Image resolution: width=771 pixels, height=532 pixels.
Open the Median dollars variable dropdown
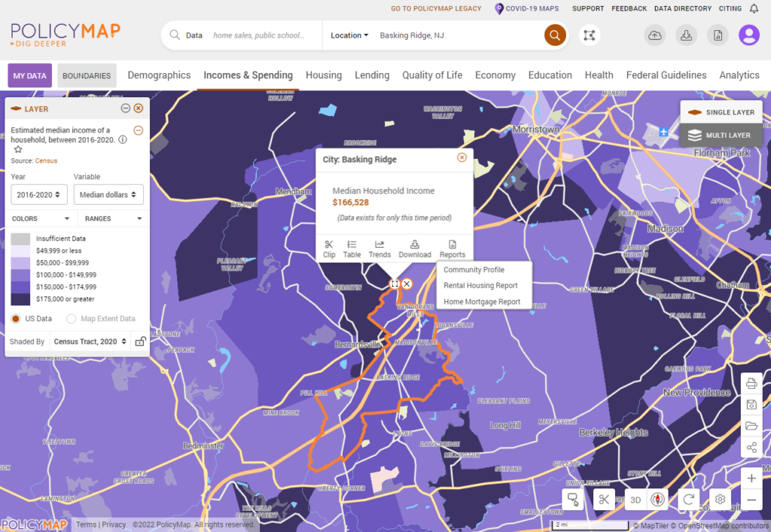(108, 195)
